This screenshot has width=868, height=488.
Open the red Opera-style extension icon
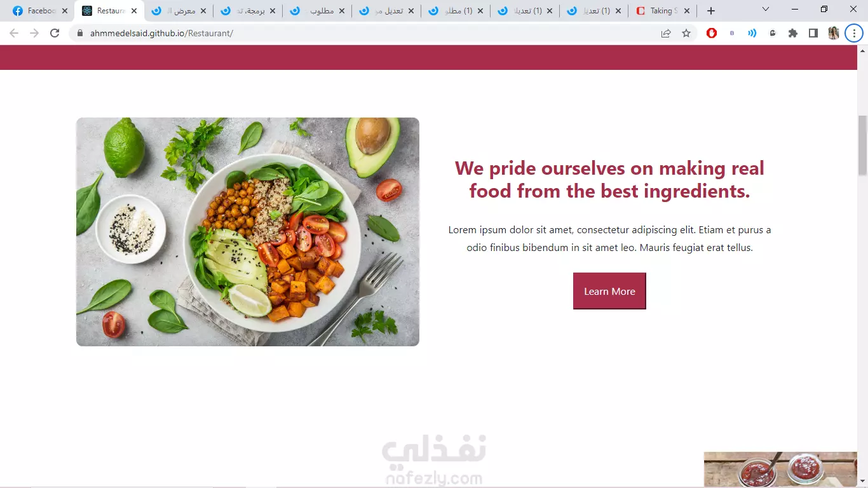(x=712, y=33)
